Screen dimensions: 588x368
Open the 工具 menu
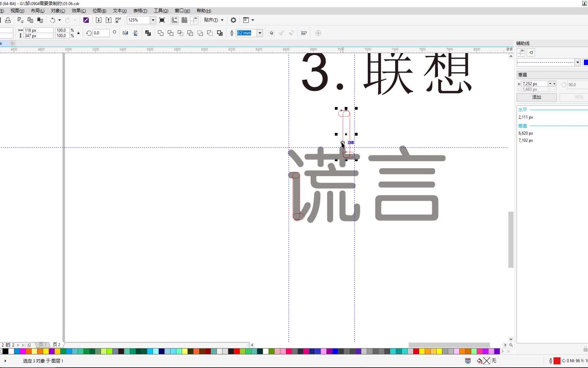pos(161,11)
